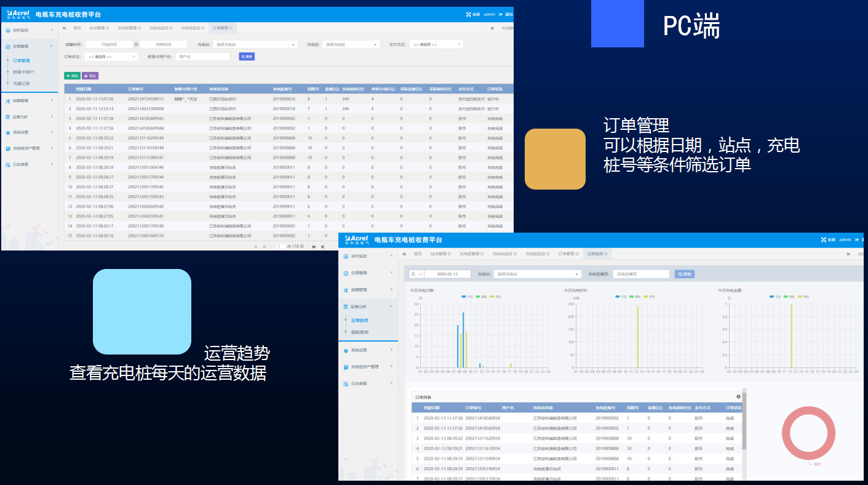Open 订单状态 dropdown in order management filters
The width and height of the screenshot is (868, 485).
coord(111,56)
